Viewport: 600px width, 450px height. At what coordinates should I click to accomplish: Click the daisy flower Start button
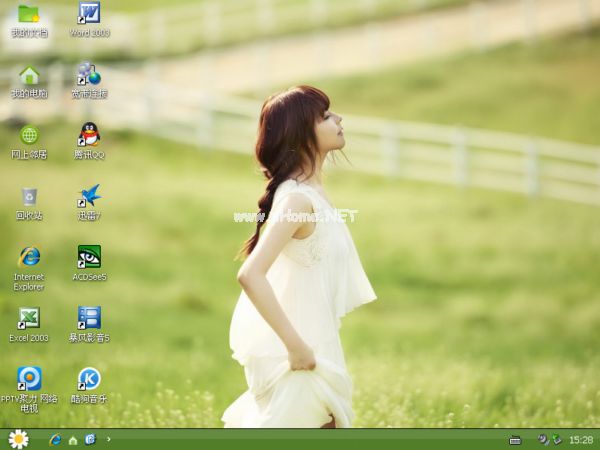click(18, 439)
